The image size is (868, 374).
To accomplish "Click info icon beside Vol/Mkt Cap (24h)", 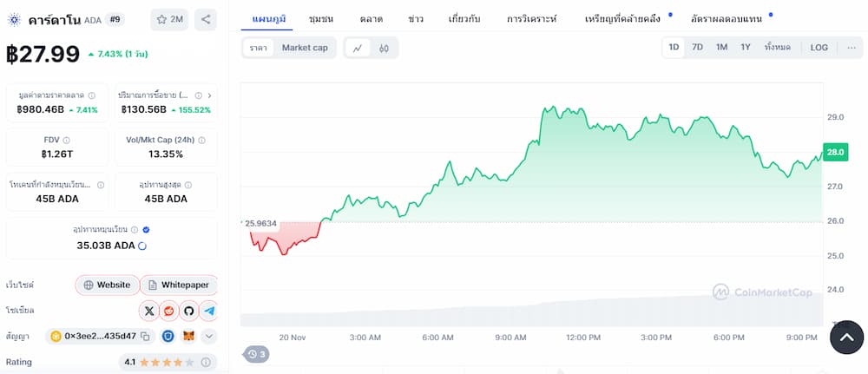I will (x=201, y=140).
